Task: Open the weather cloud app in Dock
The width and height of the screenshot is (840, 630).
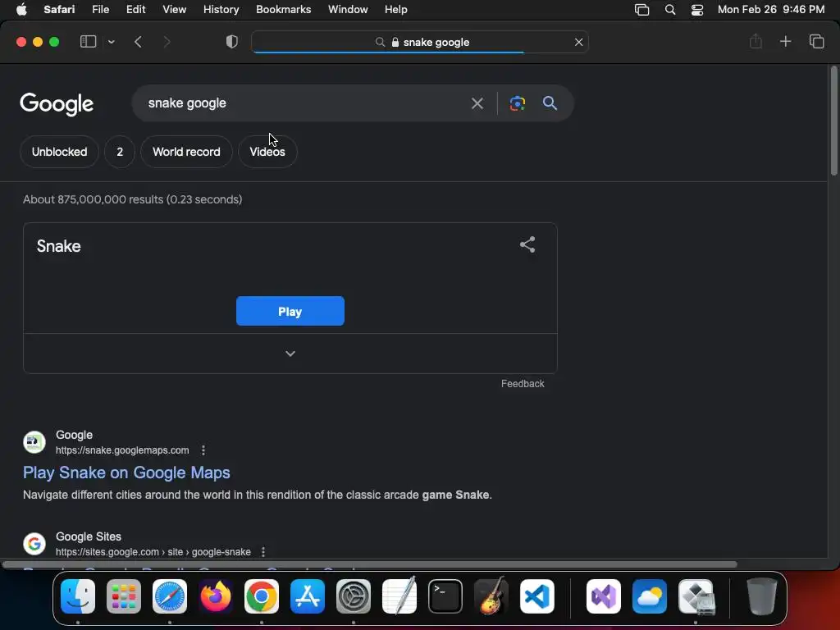Action: 650,596
